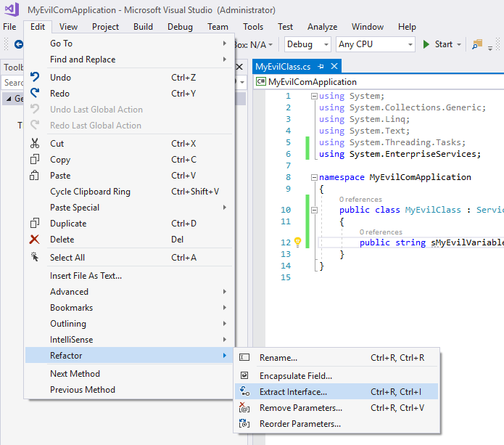
Task: Open the IntelliSense submenu
Action: 129,340
